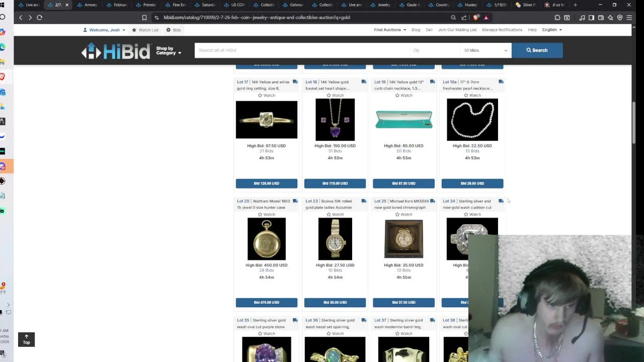Open the Blog menu item
Viewport: 644px width, 362px height.
pyautogui.click(x=416, y=30)
